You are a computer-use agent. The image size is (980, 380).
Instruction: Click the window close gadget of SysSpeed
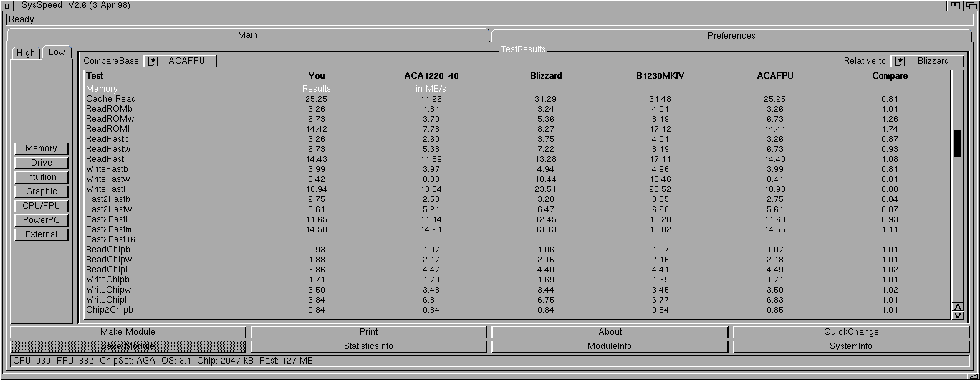7,5
